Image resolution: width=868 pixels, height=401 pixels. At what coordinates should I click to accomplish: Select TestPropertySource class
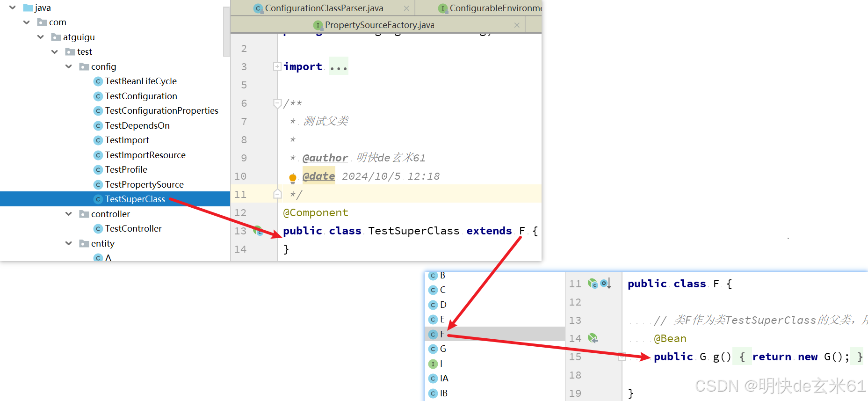(x=145, y=184)
